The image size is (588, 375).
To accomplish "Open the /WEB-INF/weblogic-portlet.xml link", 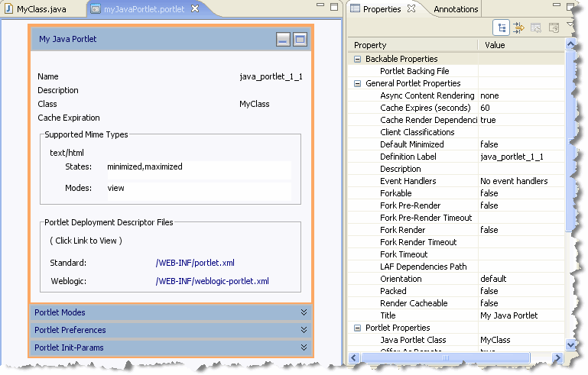I will (x=213, y=281).
